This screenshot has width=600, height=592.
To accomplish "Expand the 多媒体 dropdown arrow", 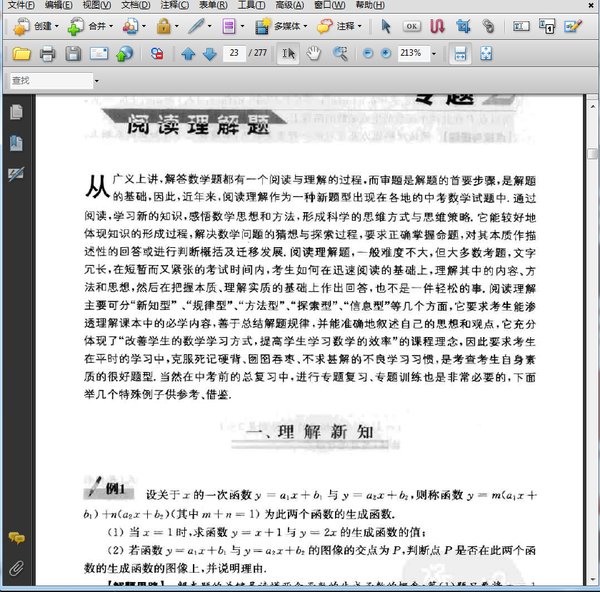I will coord(305,26).
